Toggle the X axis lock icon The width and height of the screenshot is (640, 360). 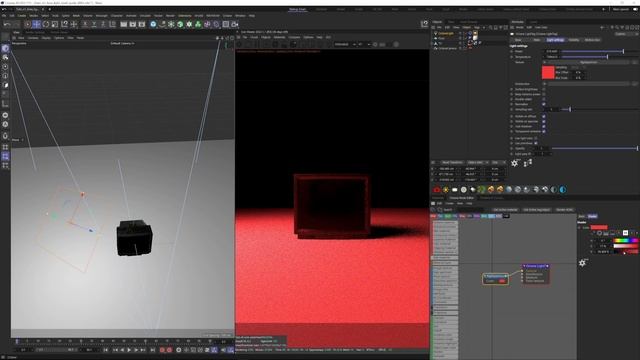[85, 24]
